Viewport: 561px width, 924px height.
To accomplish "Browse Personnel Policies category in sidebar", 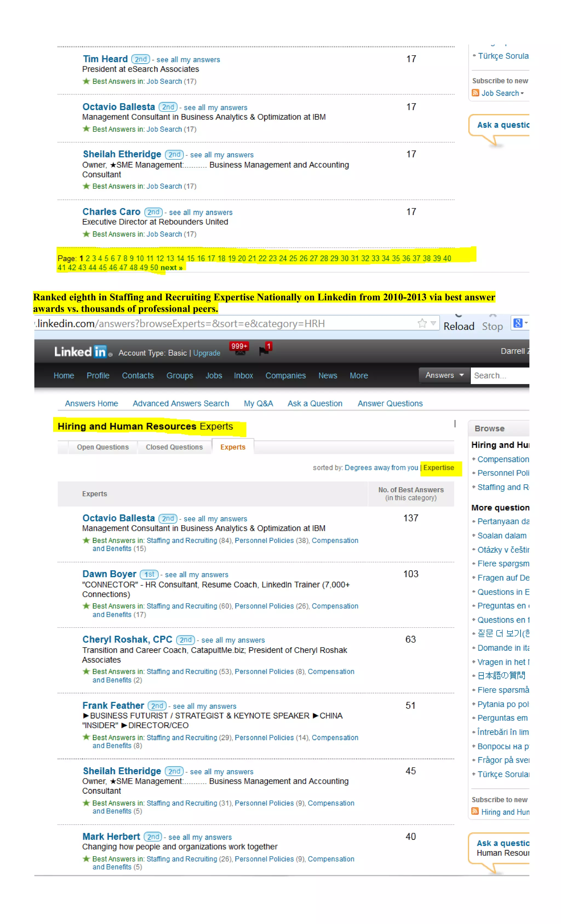I will [503, 473].
